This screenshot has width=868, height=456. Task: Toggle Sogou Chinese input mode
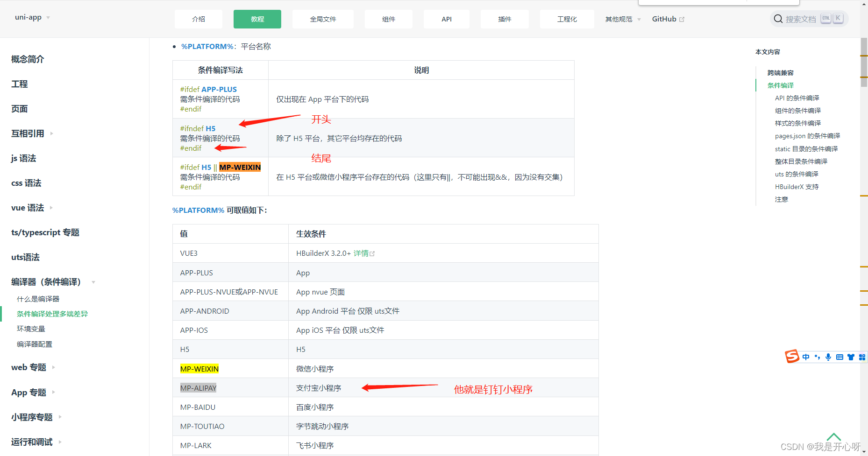tap(806, 357)
